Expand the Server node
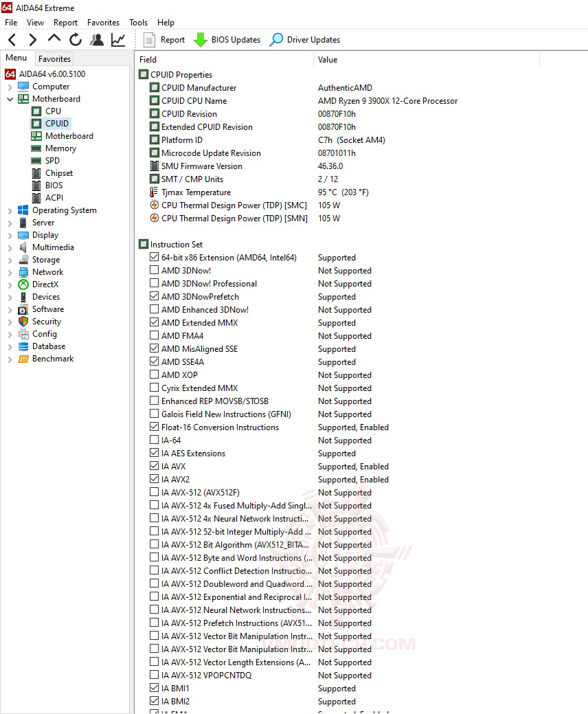 (x=10, y=223)
